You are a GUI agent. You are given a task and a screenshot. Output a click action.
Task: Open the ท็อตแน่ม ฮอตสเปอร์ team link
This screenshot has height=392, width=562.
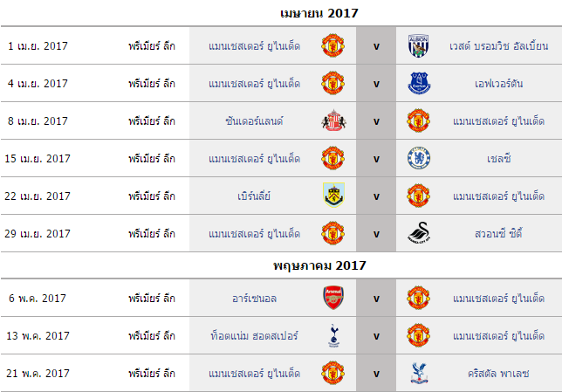coord(254,336)
